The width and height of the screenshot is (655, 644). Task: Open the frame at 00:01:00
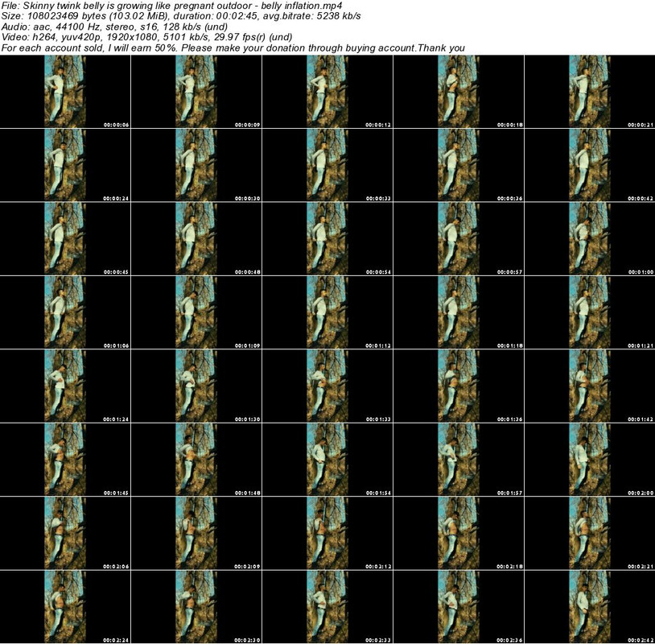coord(590,238)
